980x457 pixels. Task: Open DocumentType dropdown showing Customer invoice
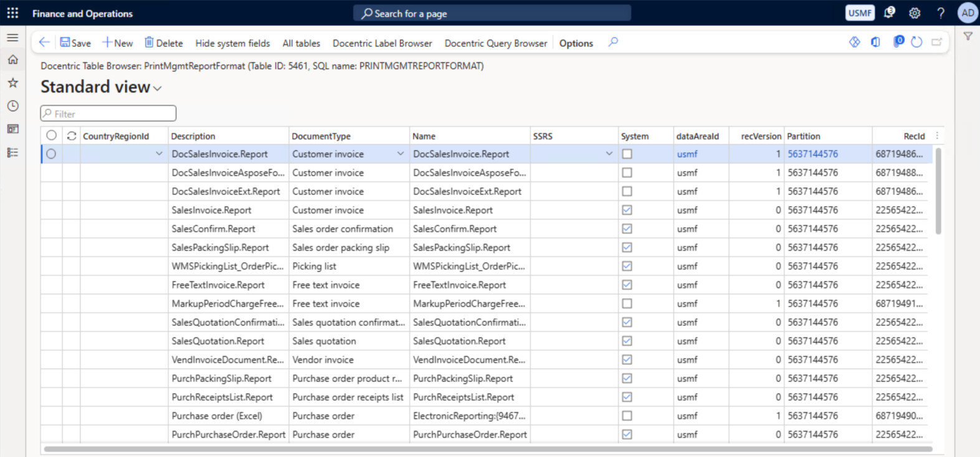click(401, 154)
